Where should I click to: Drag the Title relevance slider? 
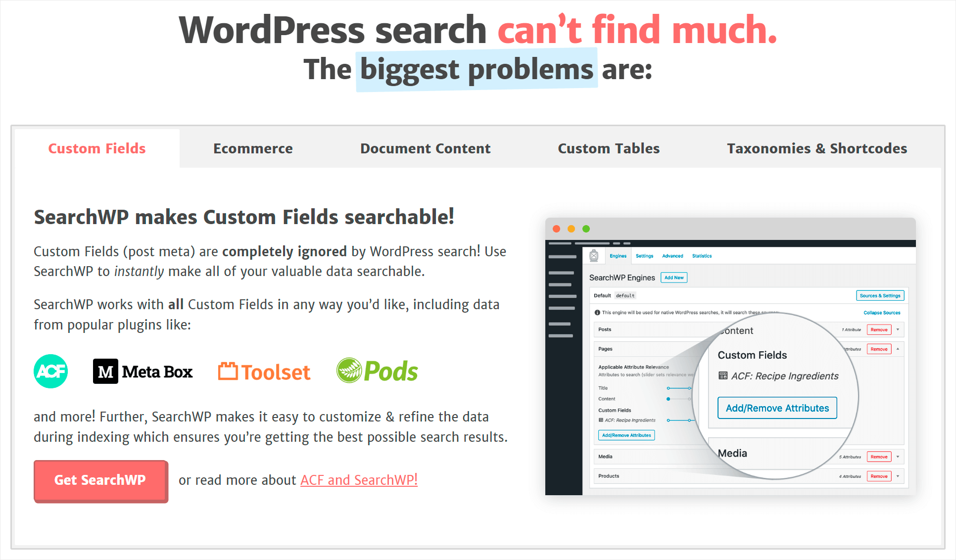pos(689,385)
